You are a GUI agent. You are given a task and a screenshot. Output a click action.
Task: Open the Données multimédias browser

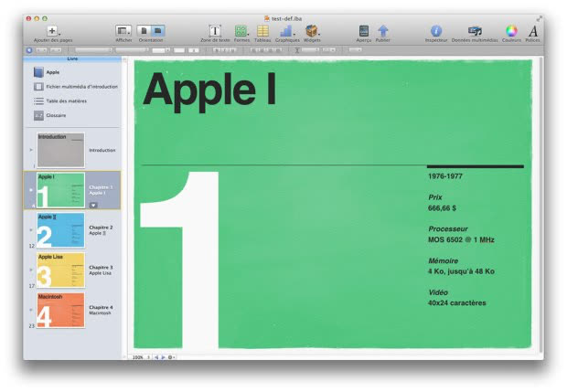(475, 31)
